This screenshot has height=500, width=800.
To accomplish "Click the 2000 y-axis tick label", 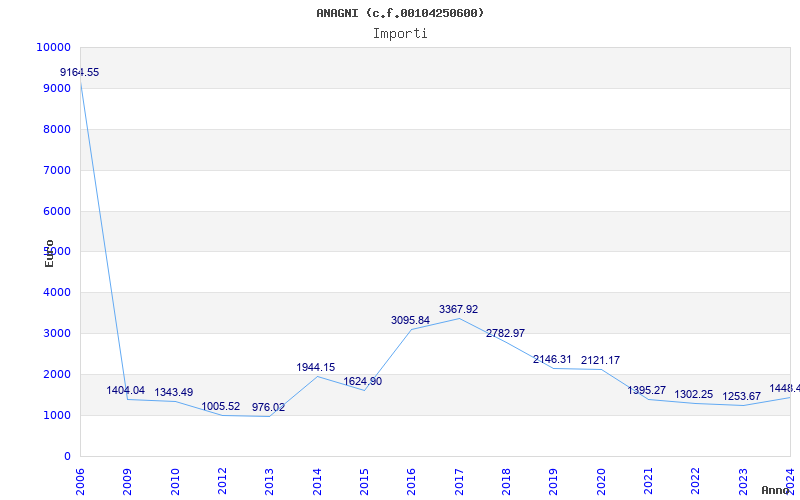I will click(x=57, y=374).
